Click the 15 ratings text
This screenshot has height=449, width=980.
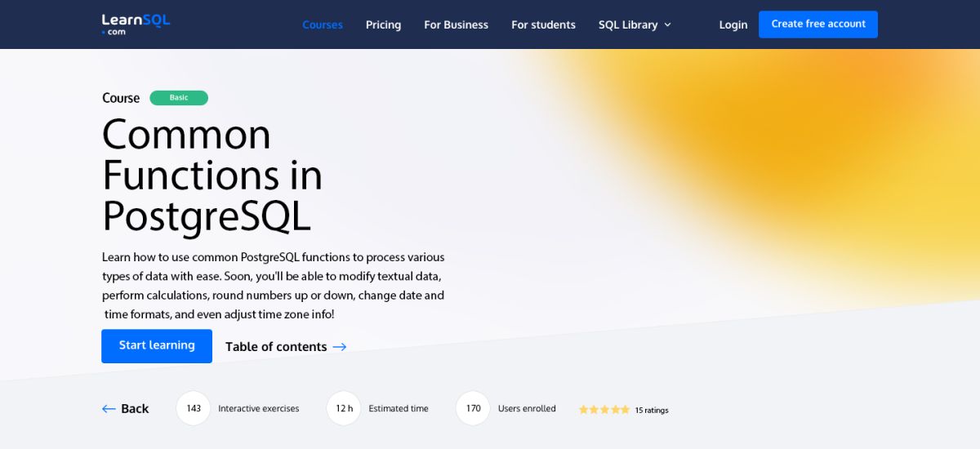coord(652,411)
